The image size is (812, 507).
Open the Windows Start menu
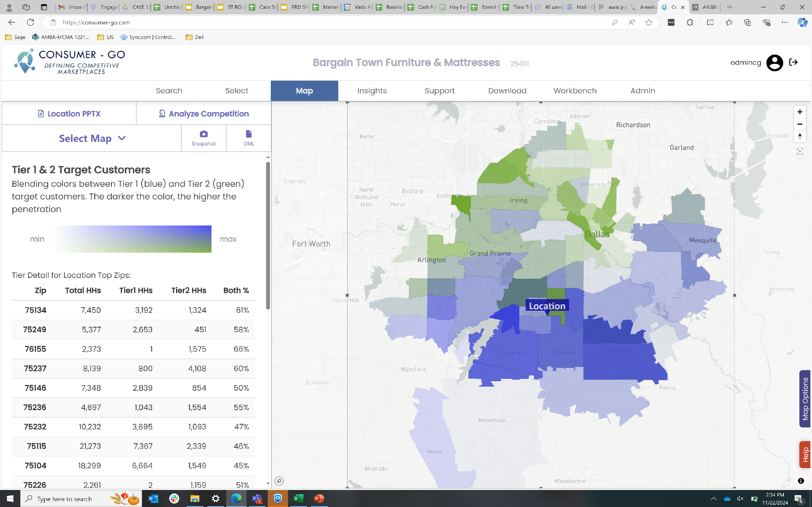(10, 499)
